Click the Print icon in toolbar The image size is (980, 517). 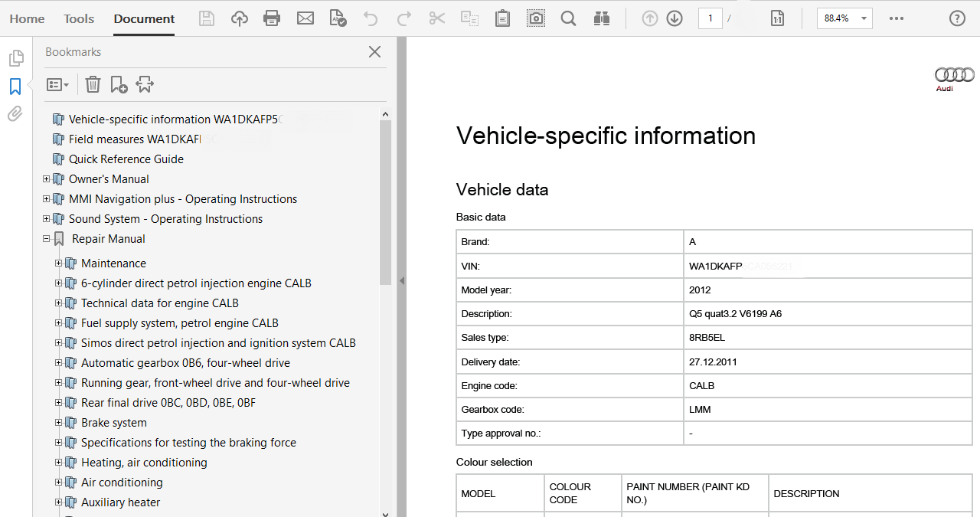click(x=272, y=18)
